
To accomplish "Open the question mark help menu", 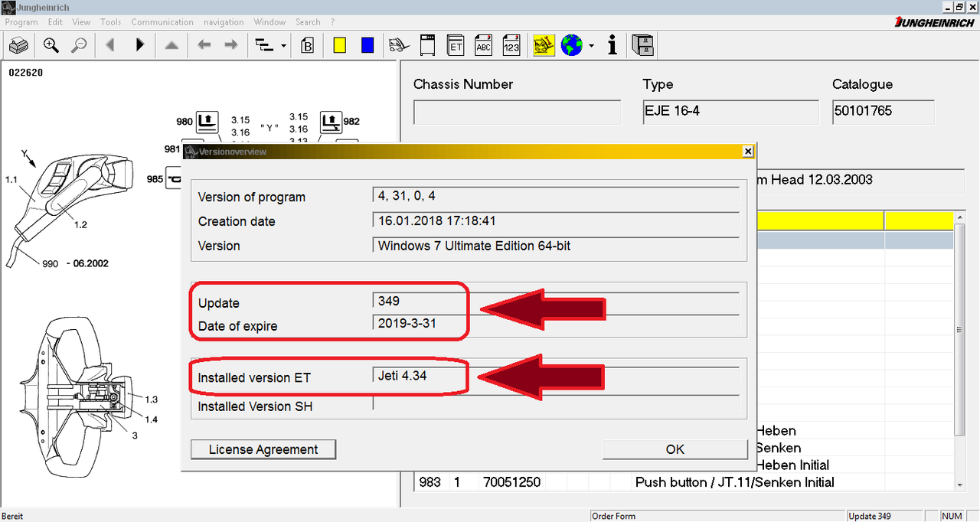I will (332, 22).
